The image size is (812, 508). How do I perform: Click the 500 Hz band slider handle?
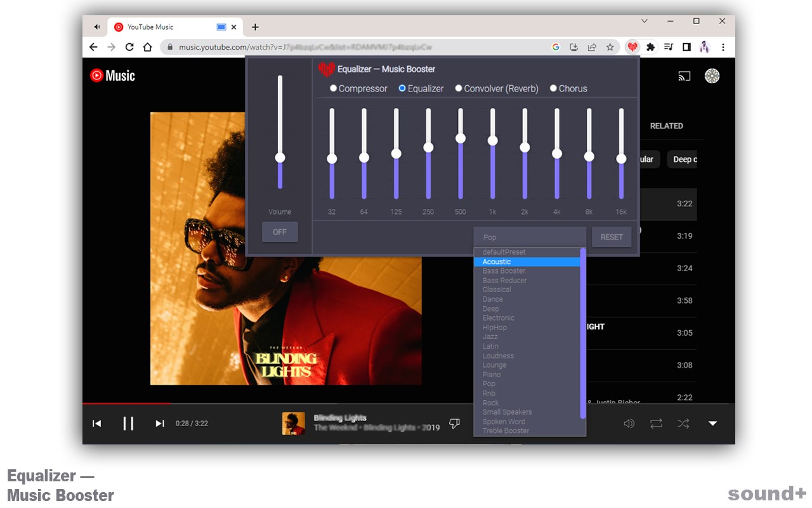point(461,138)
